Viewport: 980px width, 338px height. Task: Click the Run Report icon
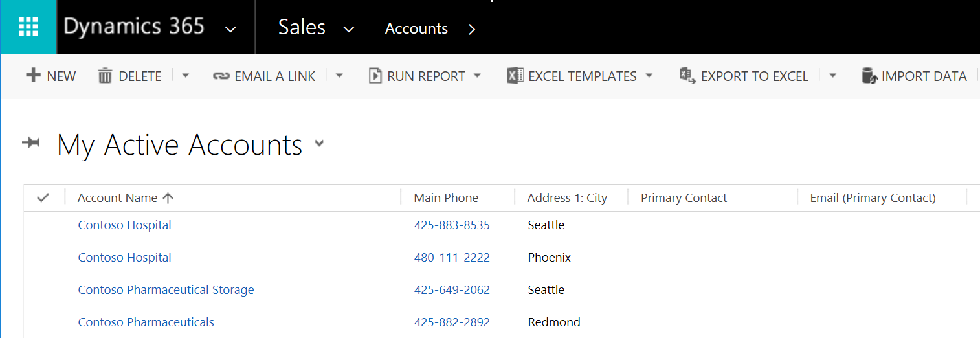point(375,76)
